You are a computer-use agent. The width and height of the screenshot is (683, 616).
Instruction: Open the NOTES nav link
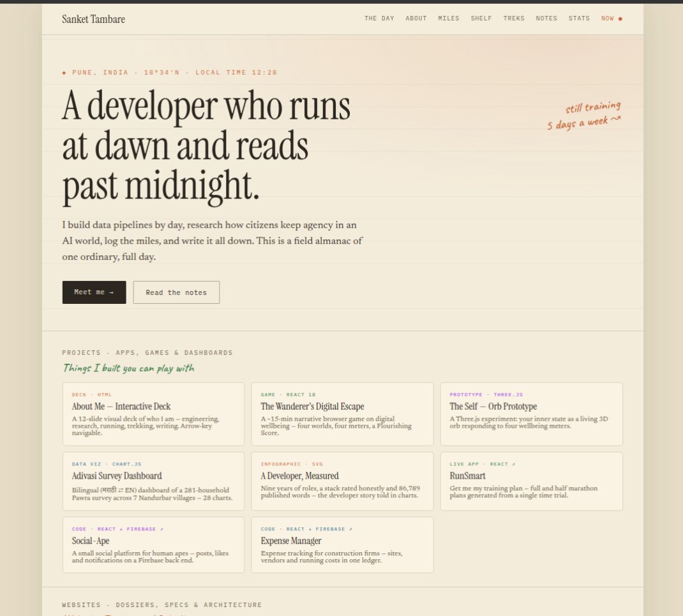[546, 19]
